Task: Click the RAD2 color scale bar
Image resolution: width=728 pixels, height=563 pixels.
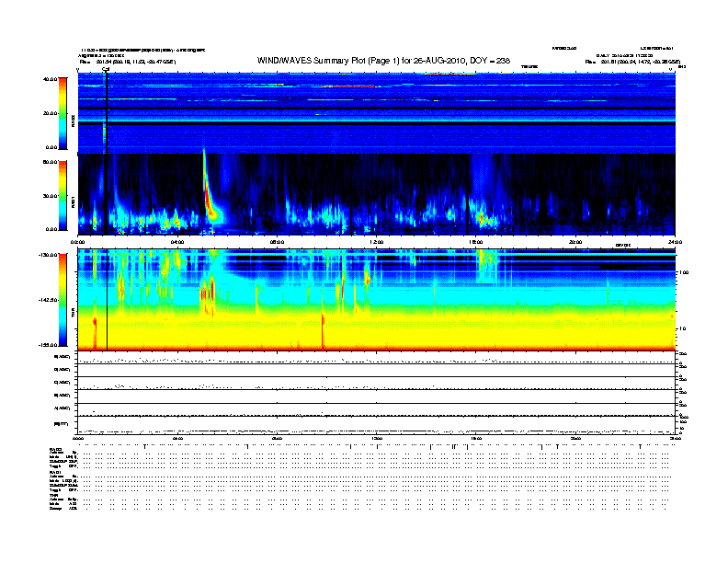Action: (x=63, y=113)
